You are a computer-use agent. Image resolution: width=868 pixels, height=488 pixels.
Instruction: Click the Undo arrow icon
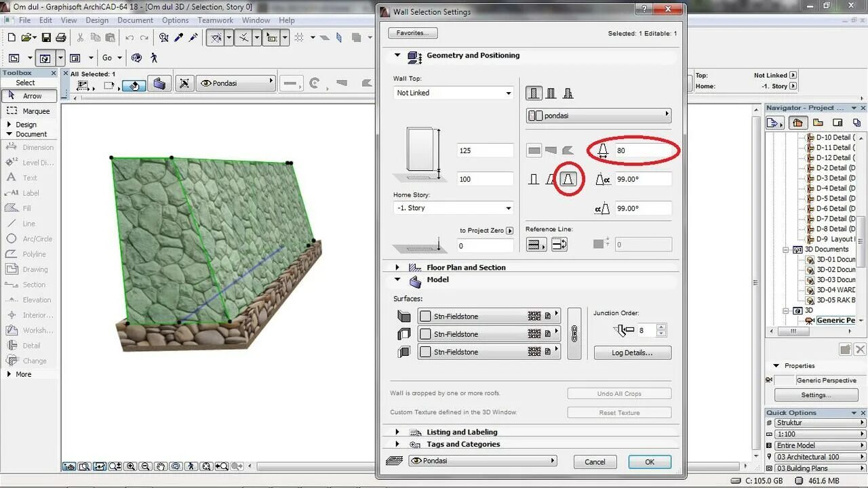coord(129,38)
